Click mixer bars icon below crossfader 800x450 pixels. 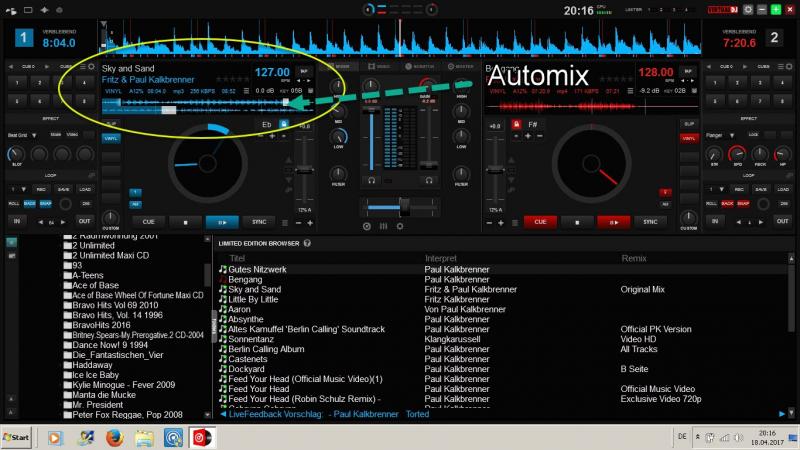pyautogui.click(x=383, y=226)
